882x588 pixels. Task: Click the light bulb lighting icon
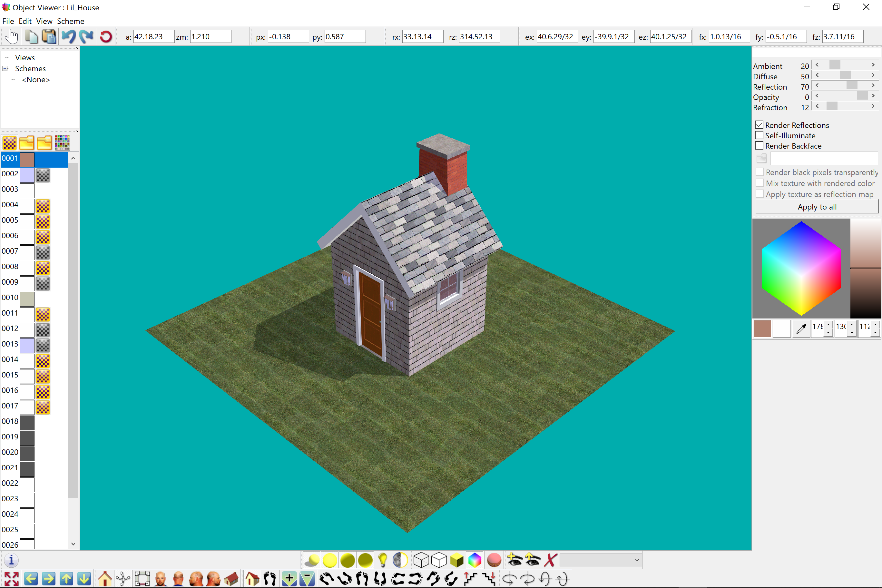coord(383,560)
